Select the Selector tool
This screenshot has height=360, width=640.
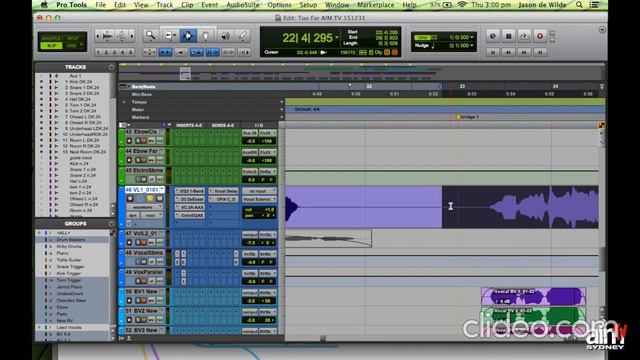point(188,36)
